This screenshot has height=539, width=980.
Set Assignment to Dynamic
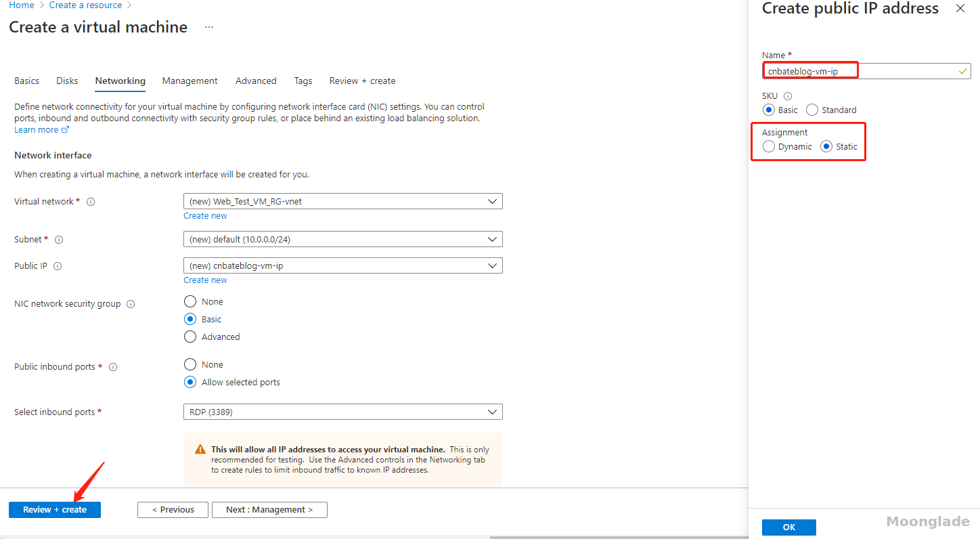pos(768,146)
